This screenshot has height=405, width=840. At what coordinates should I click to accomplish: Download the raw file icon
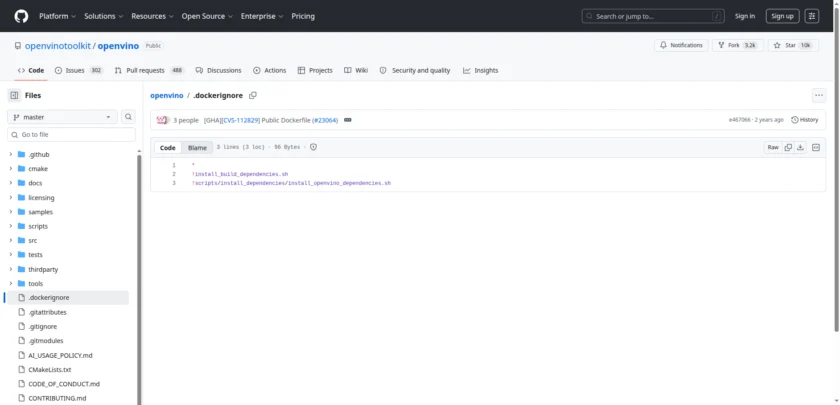pos(800,147)
